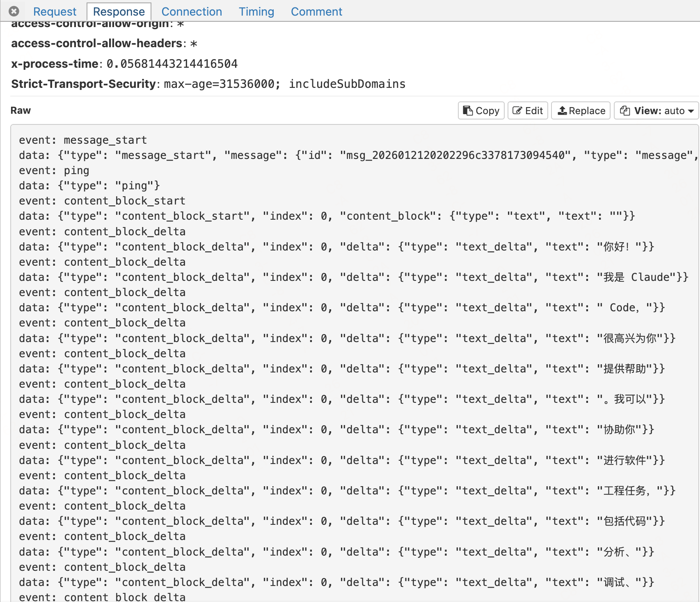The width and height of the screenshot is (700, 602).
Task: Open the View: auto dropdown
Action: (x=656, y=110)
